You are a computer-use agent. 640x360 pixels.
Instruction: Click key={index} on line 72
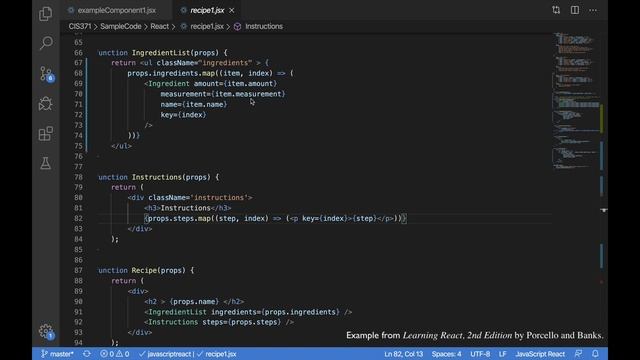(x=184, y=115)
